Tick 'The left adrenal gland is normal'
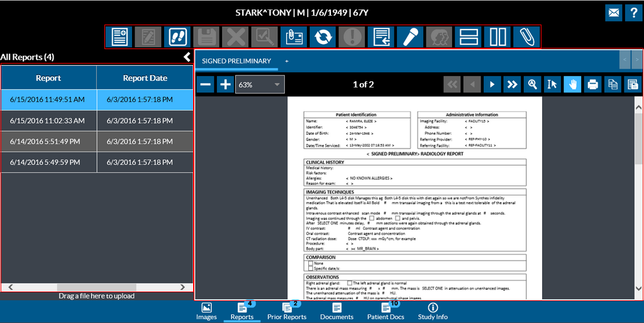Viewport: 644px width, 323px height. click(x=349, y=283)
